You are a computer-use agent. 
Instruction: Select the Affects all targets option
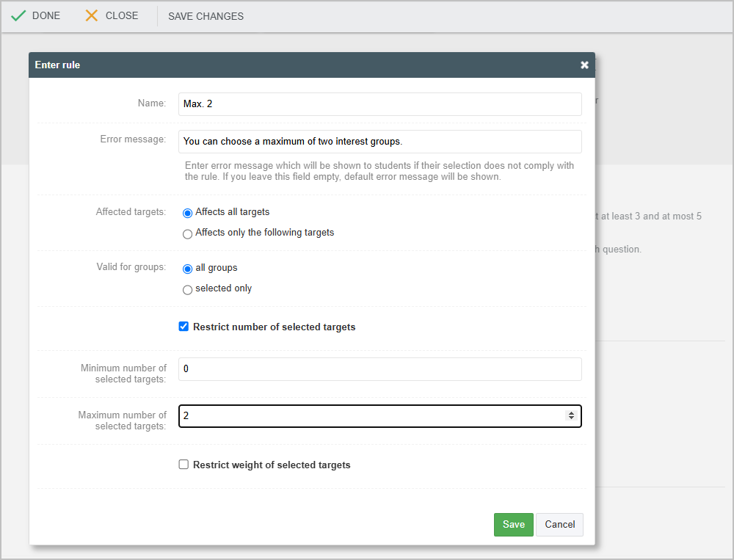(188, 213)
